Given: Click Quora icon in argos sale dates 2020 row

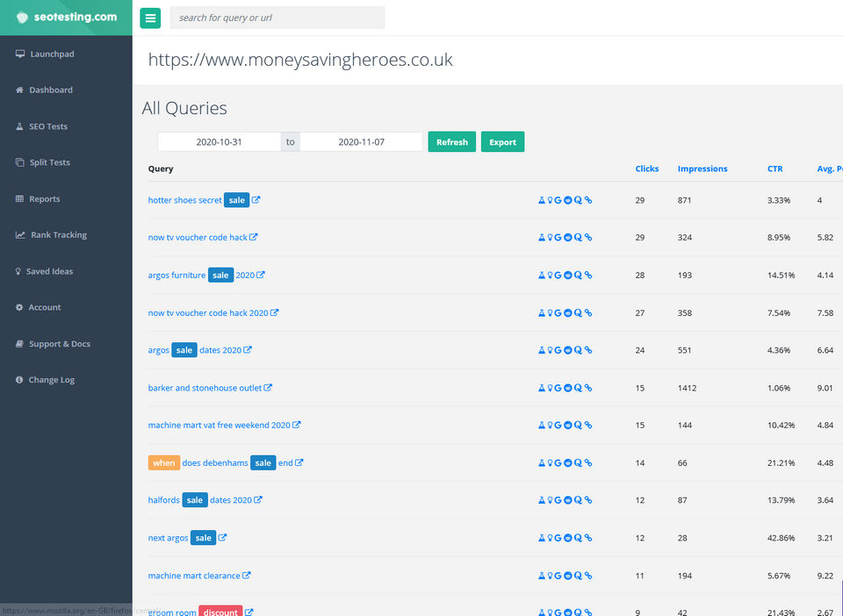Looking at the screenshot, I should pyautogui.click(x=578, y=350).
